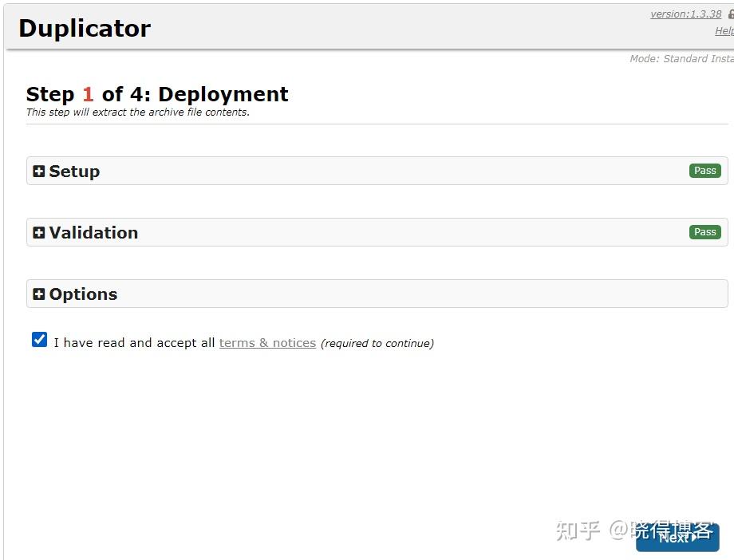Click the green Pass badge for Setup
Screen dimensions: 734x560
705,171
